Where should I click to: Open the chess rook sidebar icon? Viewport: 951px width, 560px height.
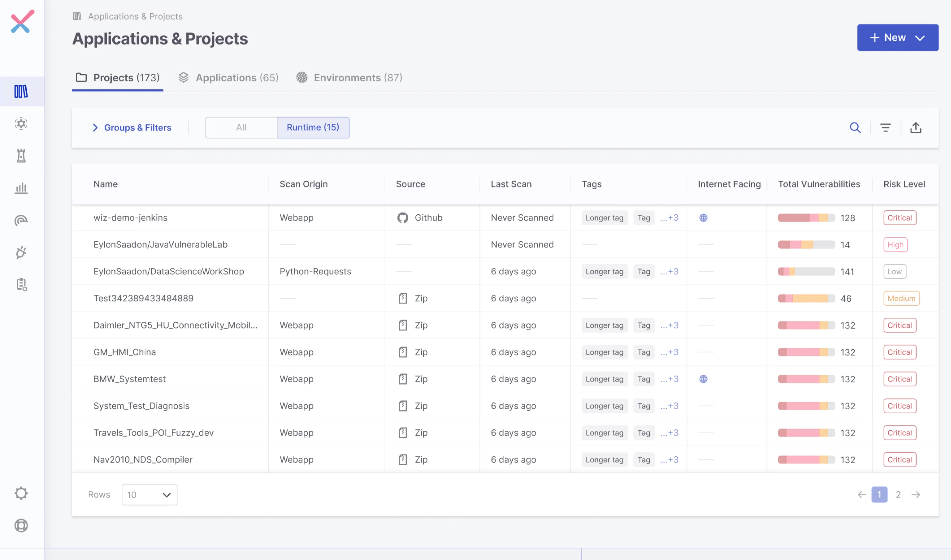21,155
